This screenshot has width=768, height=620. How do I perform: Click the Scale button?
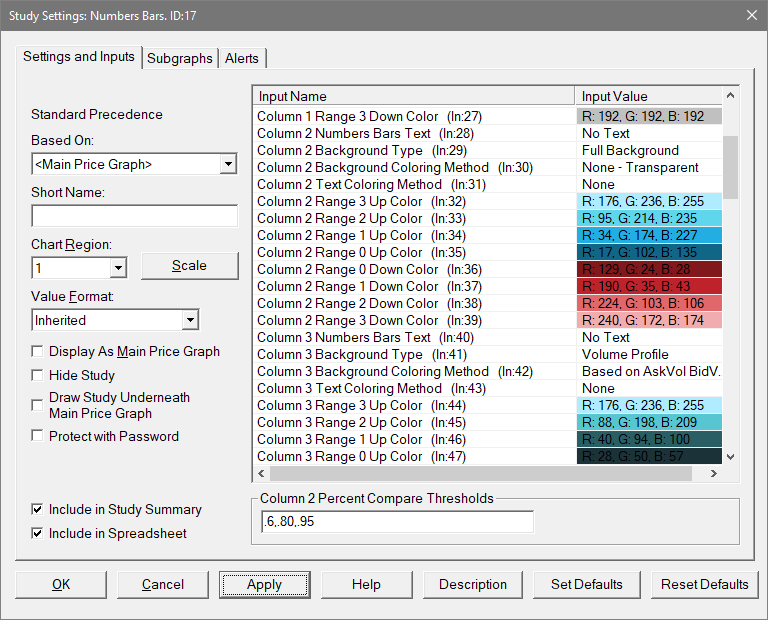[x=189, y=266]
